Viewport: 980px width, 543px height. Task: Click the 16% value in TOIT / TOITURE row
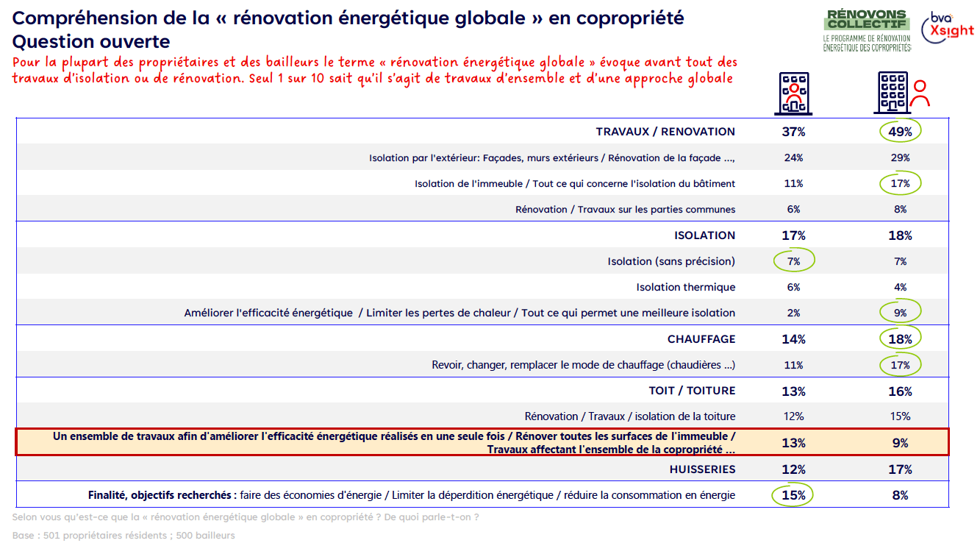pos(901,391)
